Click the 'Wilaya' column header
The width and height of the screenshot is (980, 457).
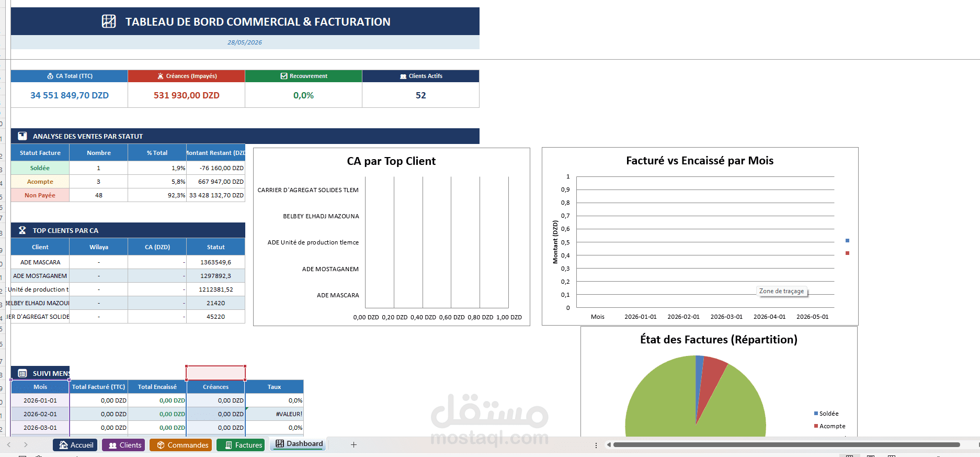click(99, 247)
